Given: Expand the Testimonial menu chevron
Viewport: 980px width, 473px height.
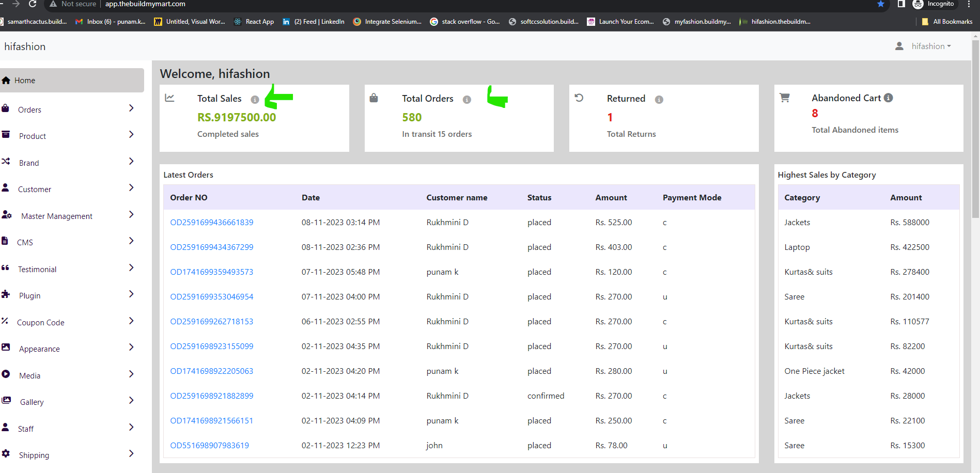Looking at the screenshot, I should point(131,267).
